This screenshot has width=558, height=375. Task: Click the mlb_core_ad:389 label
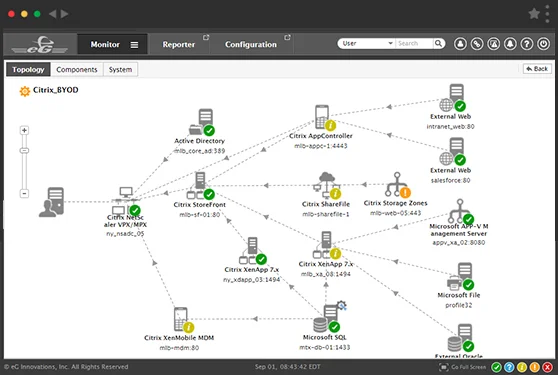tap(200, 151)
